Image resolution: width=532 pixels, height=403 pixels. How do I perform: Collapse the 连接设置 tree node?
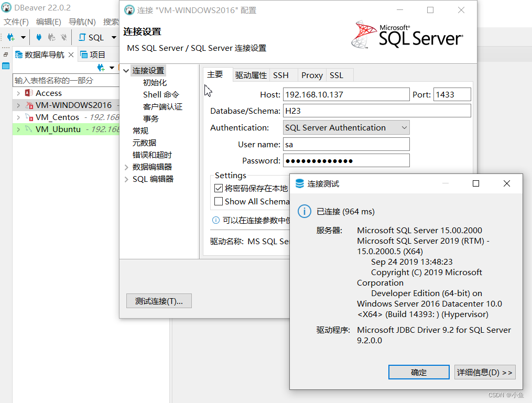(126, 70)
